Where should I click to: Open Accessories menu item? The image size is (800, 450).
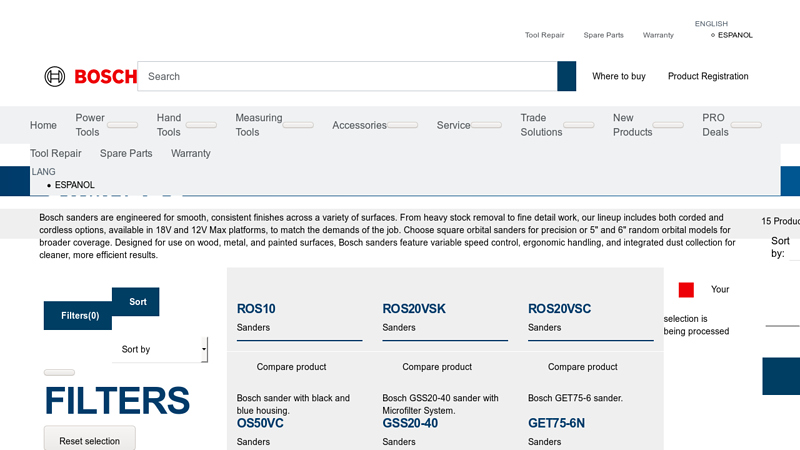tap(359, 125)
